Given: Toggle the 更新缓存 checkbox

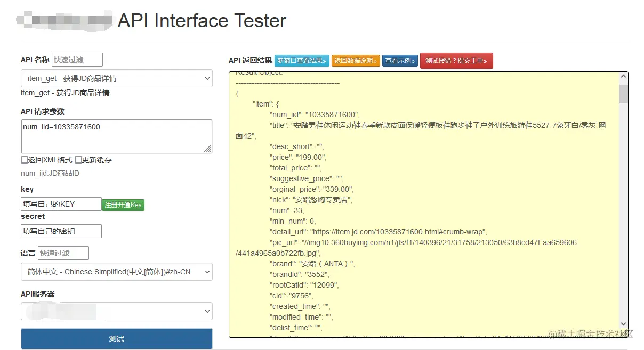Looking at the screenshot, I should pyautogui.click(x=78, y=160).
